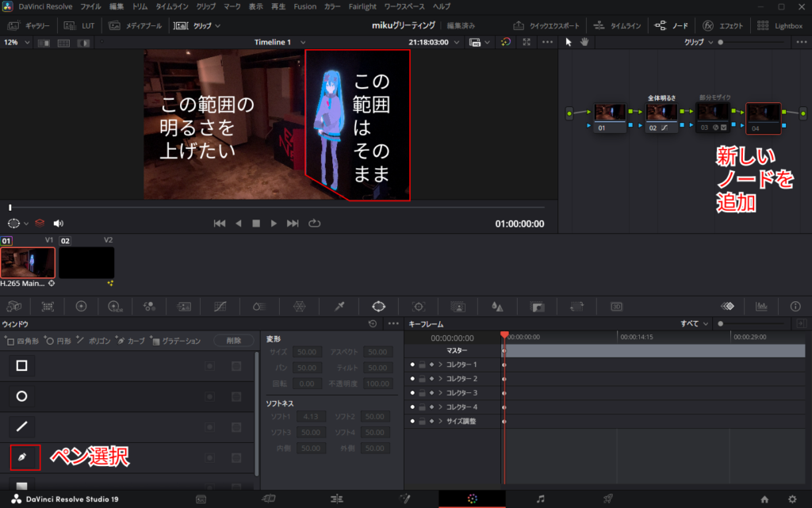
Task: Open the クリップ dropdown above node graph
Action: (699, 43)
